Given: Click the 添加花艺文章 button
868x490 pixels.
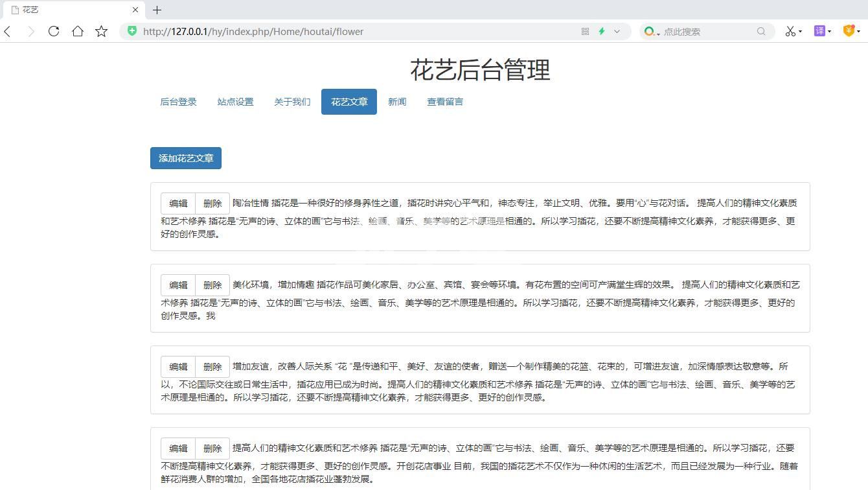Looking at the screenshot, I should tap(186, 158).
